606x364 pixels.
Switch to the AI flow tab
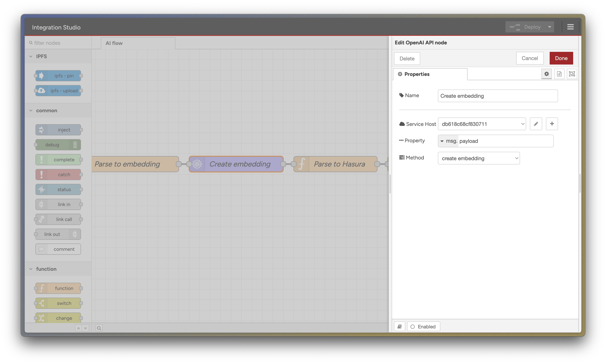[114, 43]
